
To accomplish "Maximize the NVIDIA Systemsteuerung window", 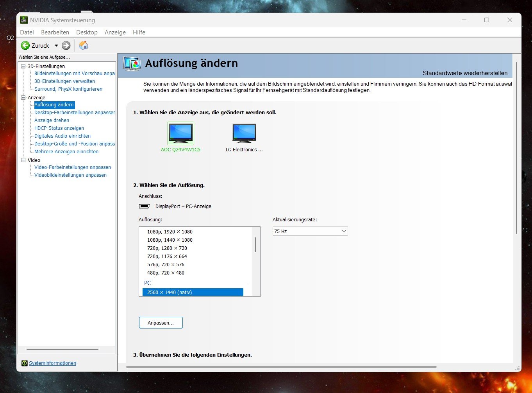I will pos(487,20).
